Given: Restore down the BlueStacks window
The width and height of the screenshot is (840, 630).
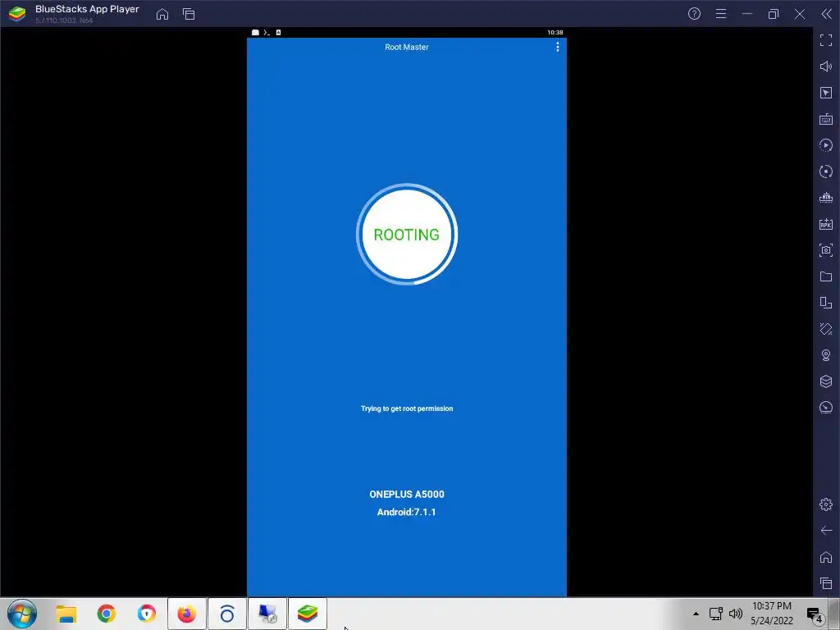Looking at the screenshot, I should point(774,14).
